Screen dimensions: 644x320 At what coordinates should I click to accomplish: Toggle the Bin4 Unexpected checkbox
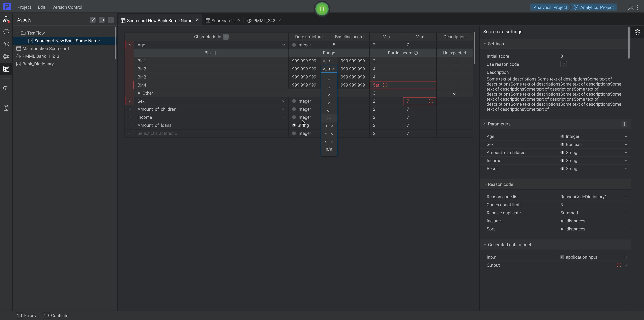455,85
